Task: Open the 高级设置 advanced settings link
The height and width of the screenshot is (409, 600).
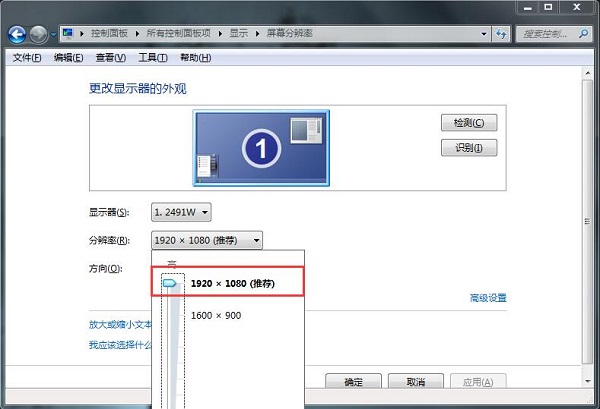Action: (x=488, y=298)
